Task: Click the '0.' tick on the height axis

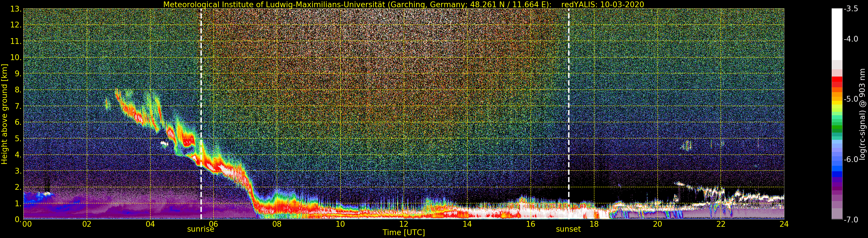Action: pyautogui.click(x=18, y=220)
